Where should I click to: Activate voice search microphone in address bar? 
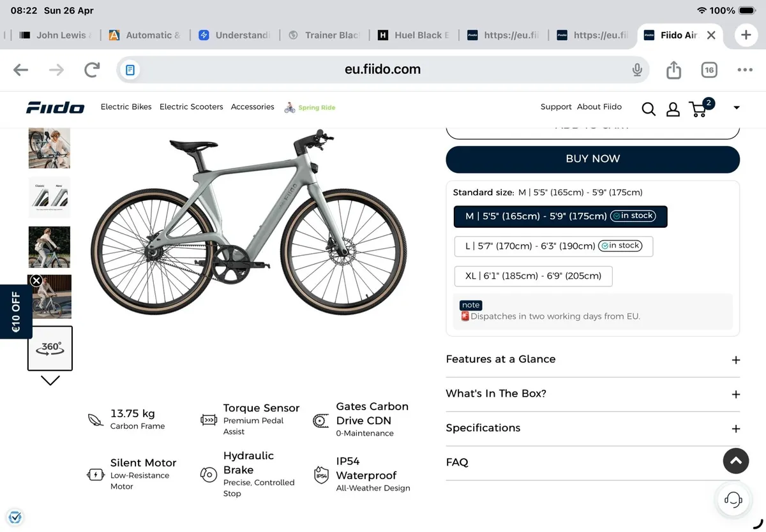(x=637, y=70)
